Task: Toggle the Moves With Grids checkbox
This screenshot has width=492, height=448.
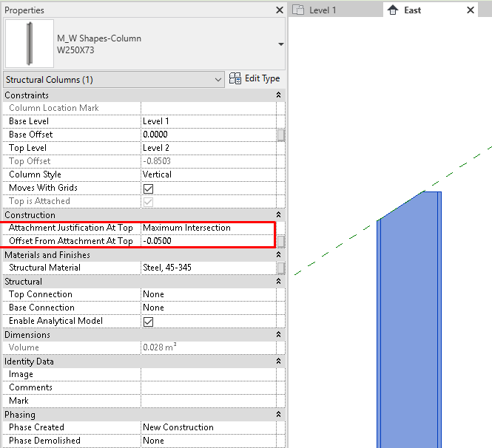Action: [x=148, y=189]
